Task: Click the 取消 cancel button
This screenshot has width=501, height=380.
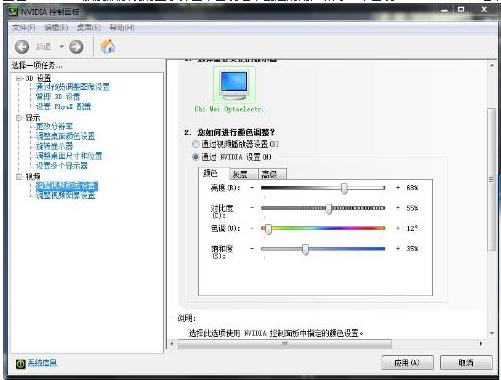Action: (466, 362)
